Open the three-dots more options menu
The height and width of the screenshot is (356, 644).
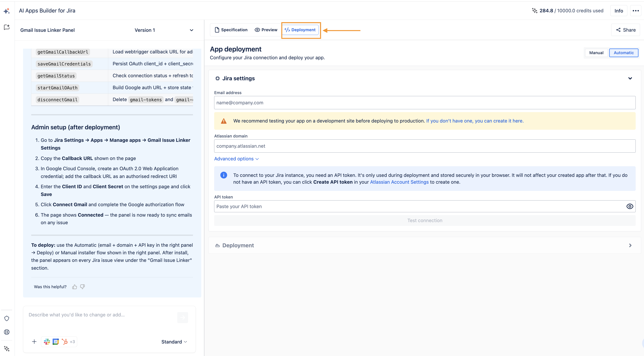635,10
